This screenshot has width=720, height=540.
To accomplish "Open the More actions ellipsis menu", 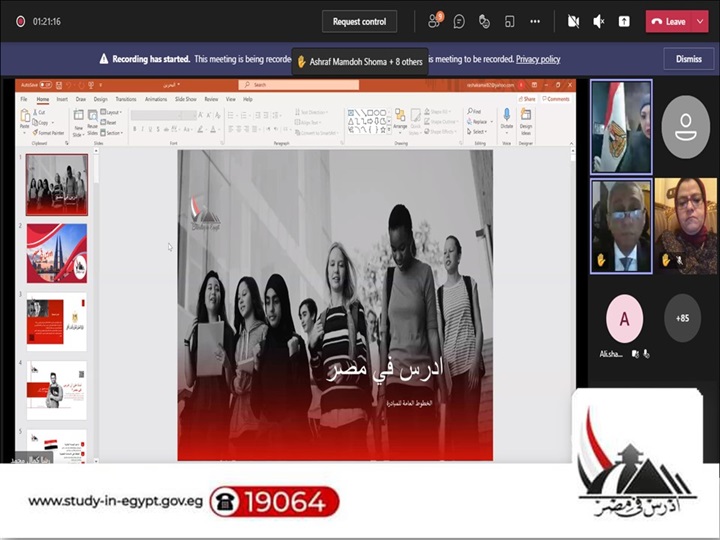I will [x=535, y=21].
